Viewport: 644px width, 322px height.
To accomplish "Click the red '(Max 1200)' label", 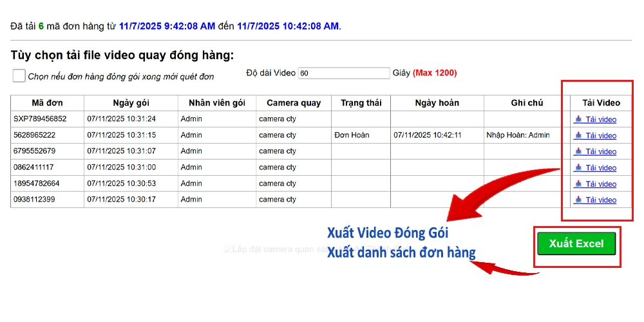I will 435,73.
